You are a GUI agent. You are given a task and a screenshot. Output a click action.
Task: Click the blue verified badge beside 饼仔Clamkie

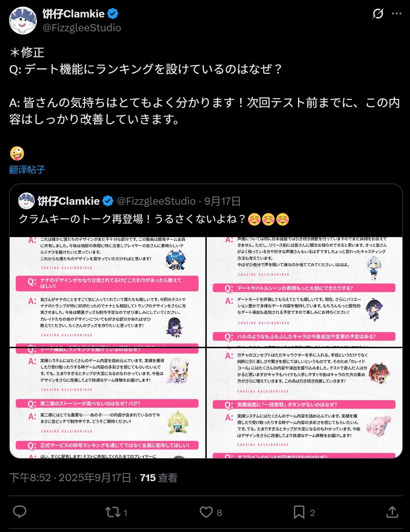113,14
